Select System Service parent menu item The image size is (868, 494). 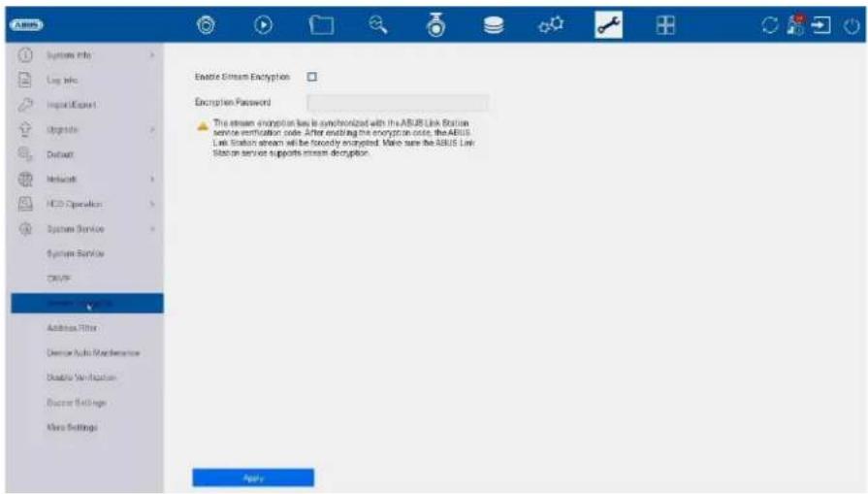tap(76, 228)
